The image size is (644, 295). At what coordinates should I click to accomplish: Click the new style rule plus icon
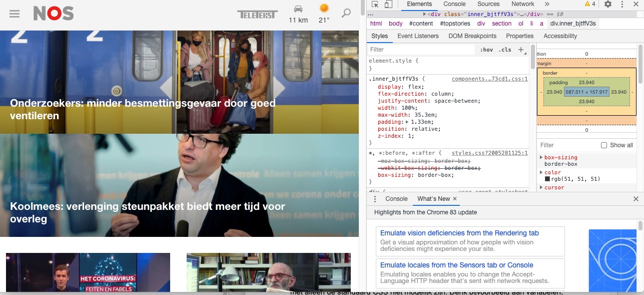point(521,50)
